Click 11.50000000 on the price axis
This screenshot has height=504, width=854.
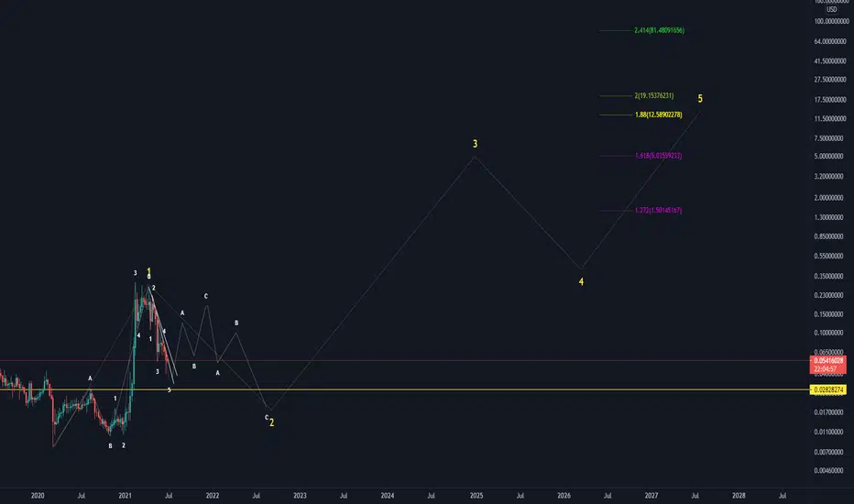(x=831, y=119)
